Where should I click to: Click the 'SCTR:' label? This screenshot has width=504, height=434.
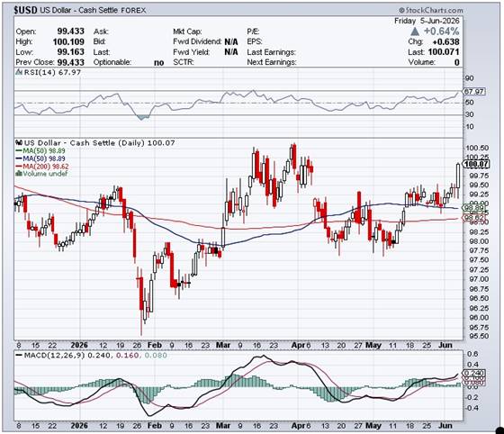pyautogui.click(x=184, y=62)
